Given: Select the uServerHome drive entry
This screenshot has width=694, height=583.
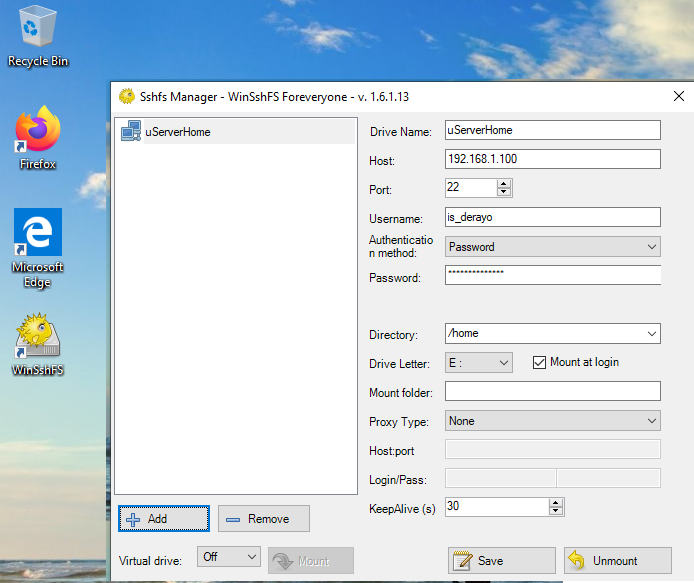Looking at the screenshot, I should point(177,132).
